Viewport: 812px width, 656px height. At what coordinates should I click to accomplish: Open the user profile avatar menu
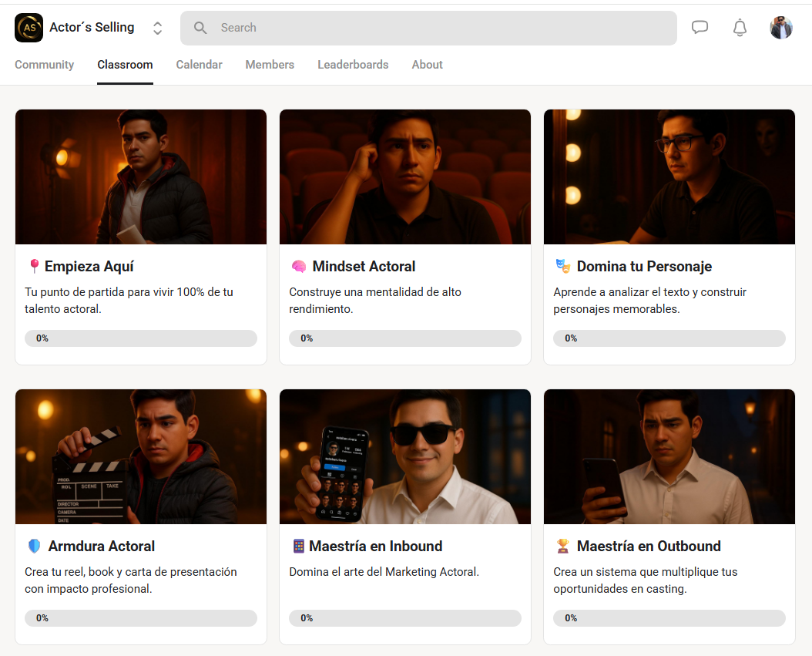click(780, 28)
